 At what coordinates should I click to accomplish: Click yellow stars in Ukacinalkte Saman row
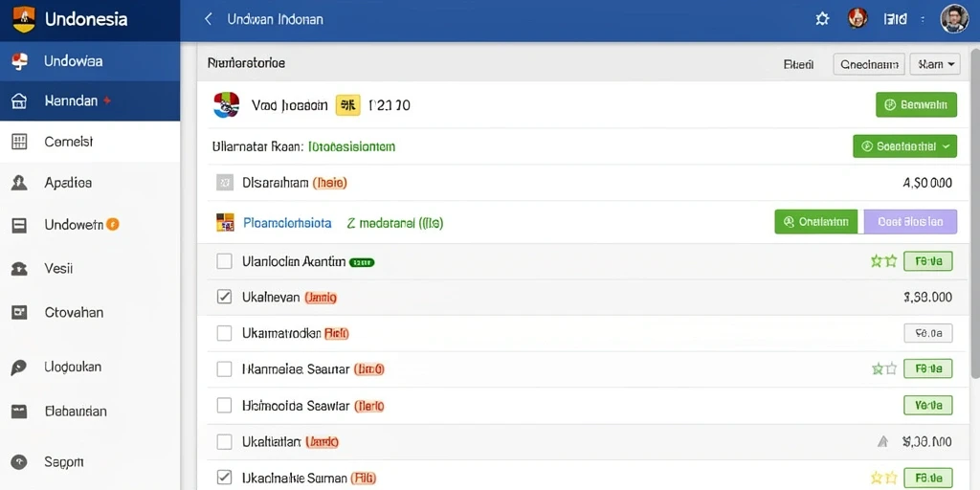coord(883,478)
